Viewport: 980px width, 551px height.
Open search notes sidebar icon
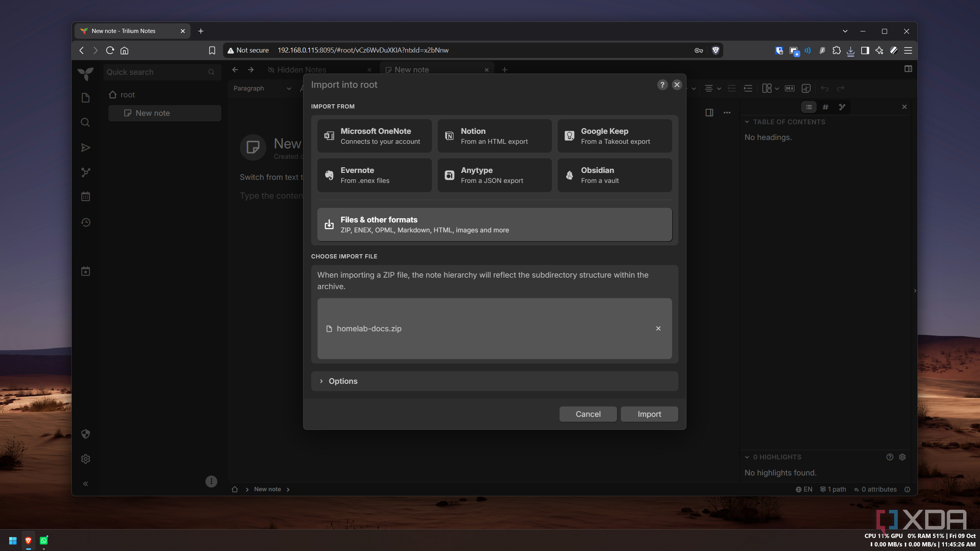click(85, 122)
